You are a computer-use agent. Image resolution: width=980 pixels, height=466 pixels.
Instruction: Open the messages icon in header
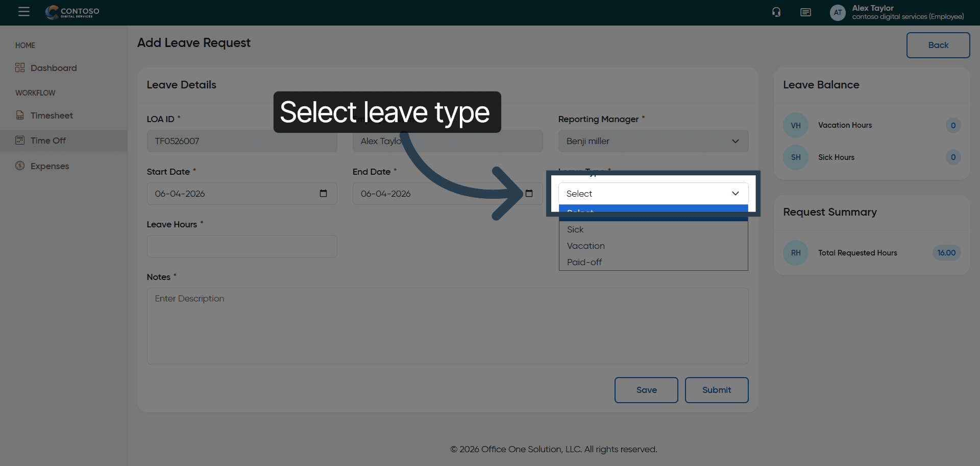click(805, 12)
